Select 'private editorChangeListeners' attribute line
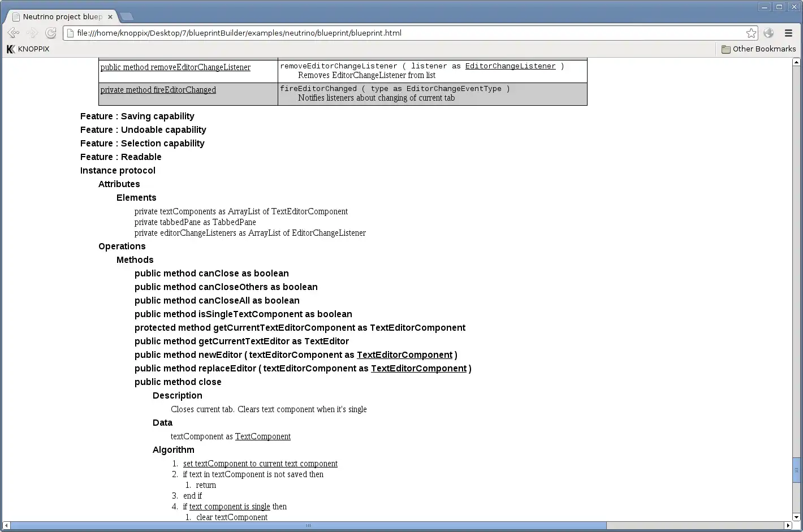This screenshot has height=532, width=803. pos(250,233)
